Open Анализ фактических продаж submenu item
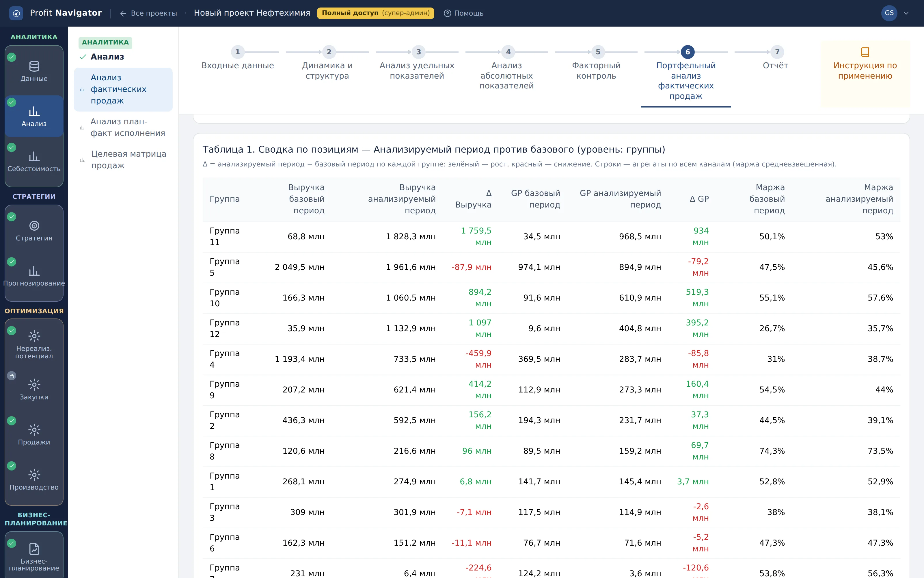This screenshot has height=578, width=924. pyautogui.click(x=123, y=90)
